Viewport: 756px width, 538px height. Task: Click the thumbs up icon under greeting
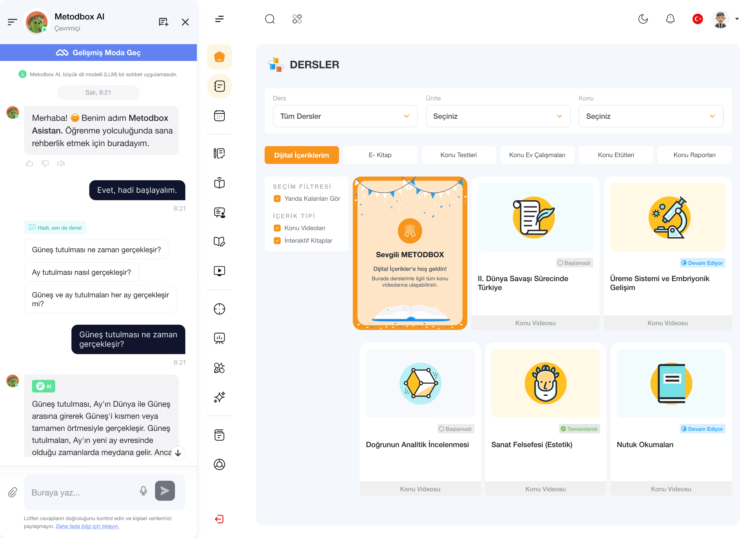click(x=30, y=163)
